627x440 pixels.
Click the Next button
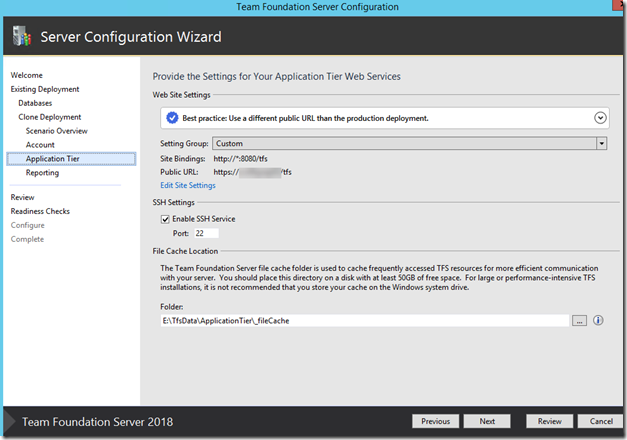tap(487, 421)
